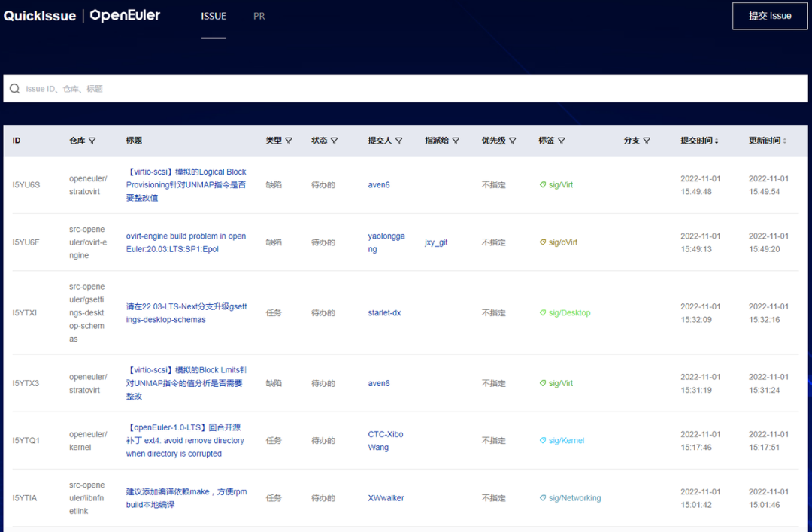Click the 提交 Issue button
The image size is (812, 532).
click(770, 16)
